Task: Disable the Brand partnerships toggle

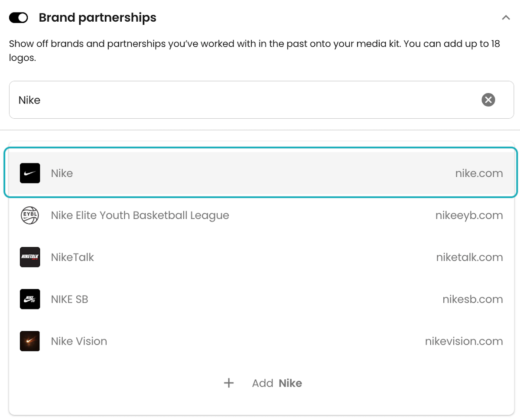Action: pyautogui.click(x=19, y=18)
